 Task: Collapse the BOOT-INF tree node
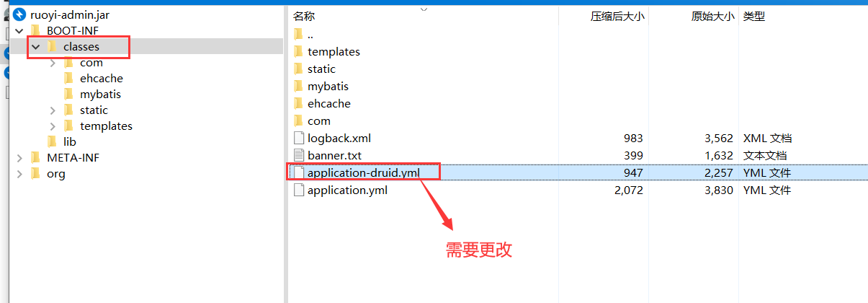tap(19, 30)
